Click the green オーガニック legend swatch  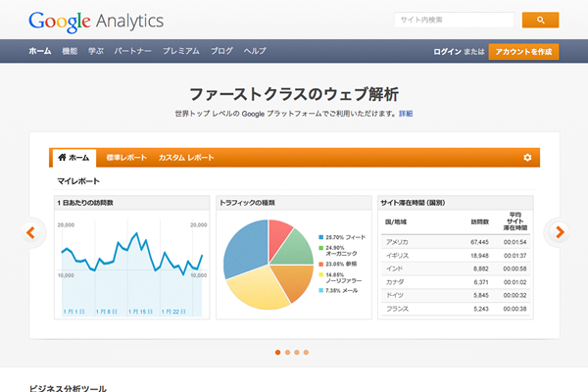point(321,248)
